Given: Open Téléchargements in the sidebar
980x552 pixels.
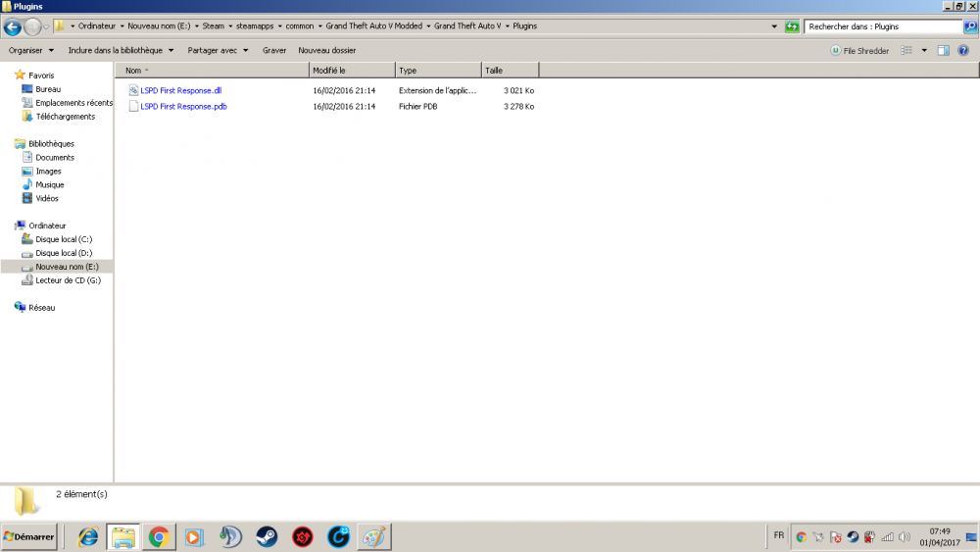Looking at the screenshot, I should pyautogui.click(x=65, y=117).
